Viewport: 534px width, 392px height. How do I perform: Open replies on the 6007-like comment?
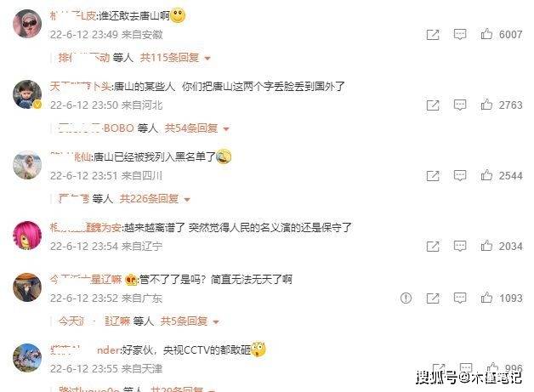click(x=460, y=34)
